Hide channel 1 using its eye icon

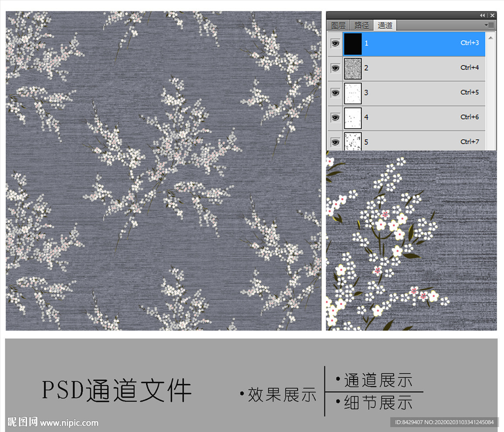[x=335, y=43]
